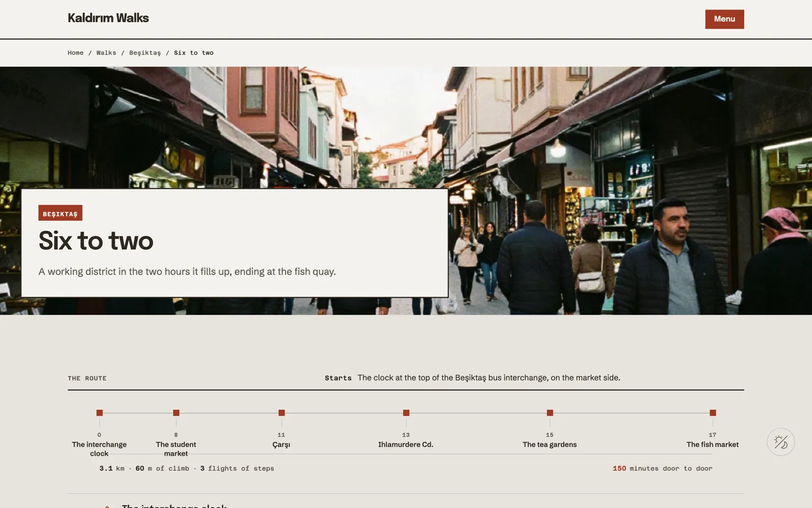Click 'The tea gardens' stop label
Viewport: 812px width, 508px height.
click(550, 444)
